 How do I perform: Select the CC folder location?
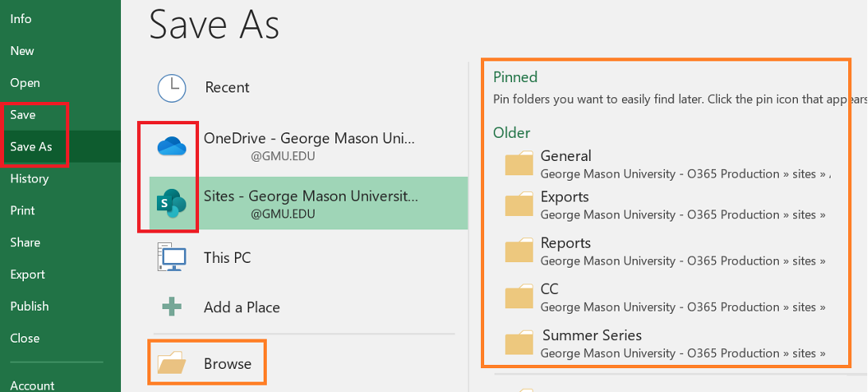pyautogui.click(x=549, y=289)
